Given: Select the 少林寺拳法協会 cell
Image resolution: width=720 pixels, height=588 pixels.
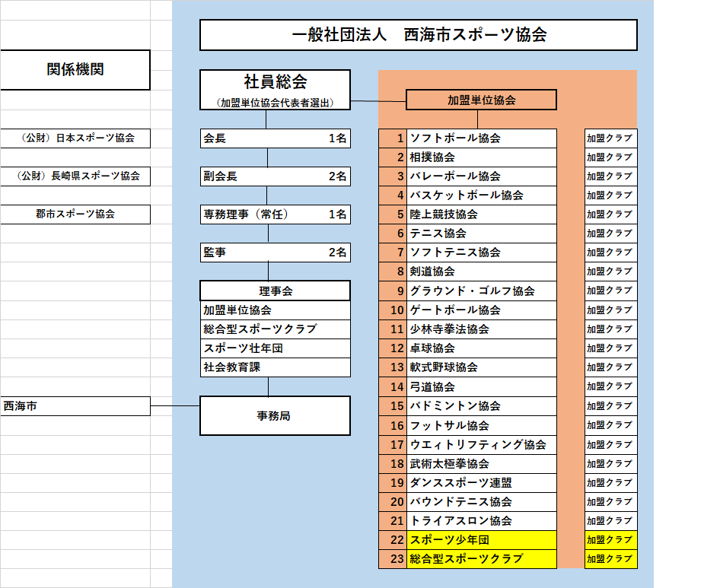Looking at the screenshot, I should click(482, 329).
